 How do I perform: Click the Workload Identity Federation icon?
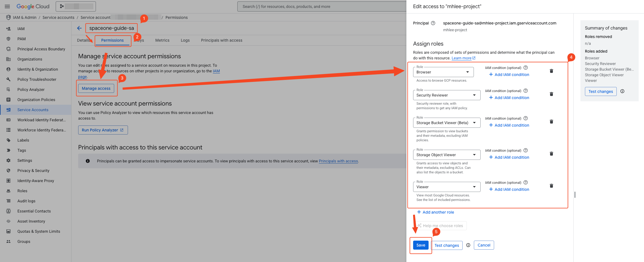click(8, 120)
